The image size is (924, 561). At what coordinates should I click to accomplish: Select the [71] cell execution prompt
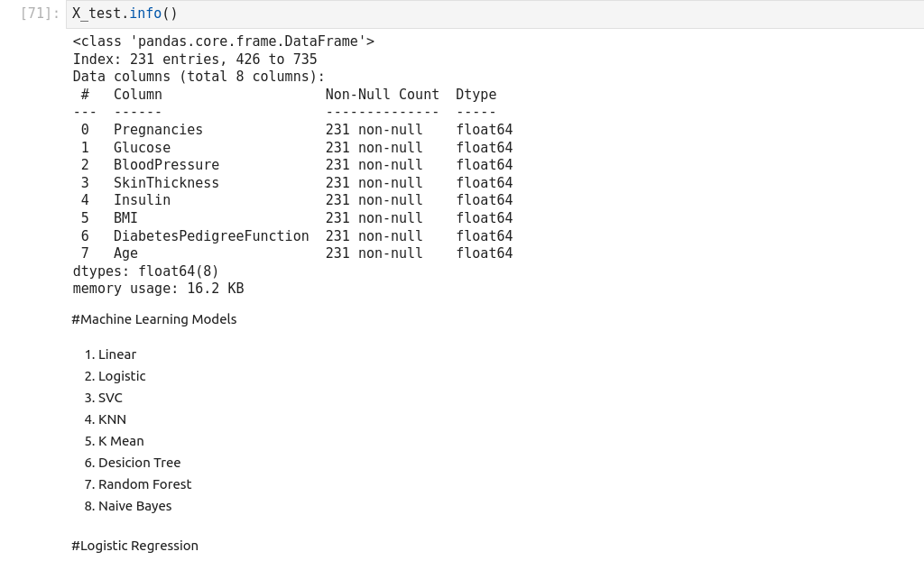(40, 14)
